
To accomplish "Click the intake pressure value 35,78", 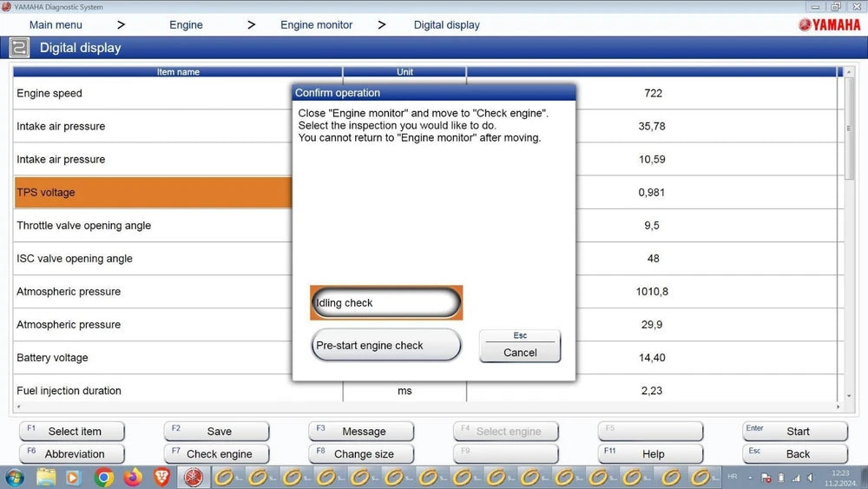I will 652,126.
